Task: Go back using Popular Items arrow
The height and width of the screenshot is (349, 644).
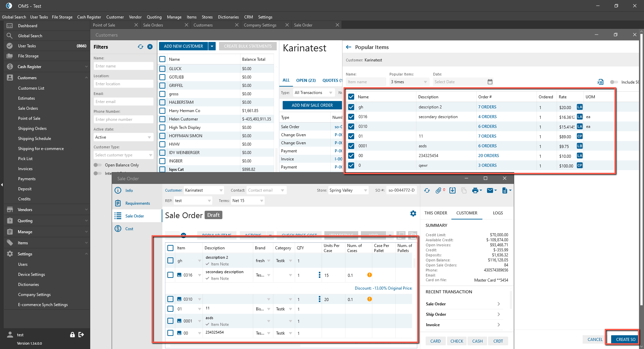Action: tap(348, 47)
